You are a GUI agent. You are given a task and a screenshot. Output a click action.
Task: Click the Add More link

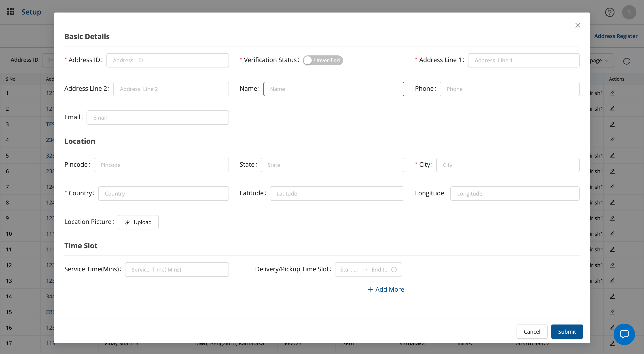point(386,289)
